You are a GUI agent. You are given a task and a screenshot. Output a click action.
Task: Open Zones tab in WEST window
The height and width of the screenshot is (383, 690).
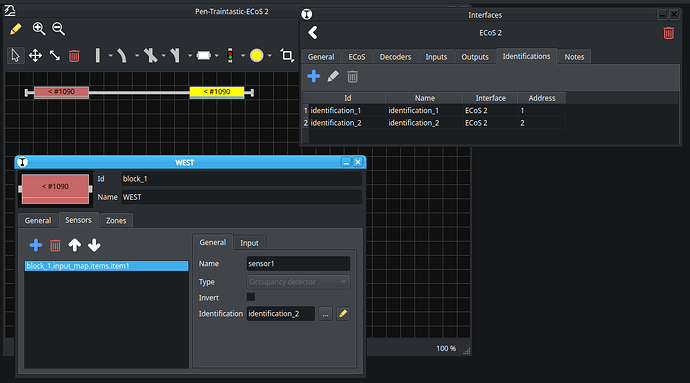(x=116, y=221)
